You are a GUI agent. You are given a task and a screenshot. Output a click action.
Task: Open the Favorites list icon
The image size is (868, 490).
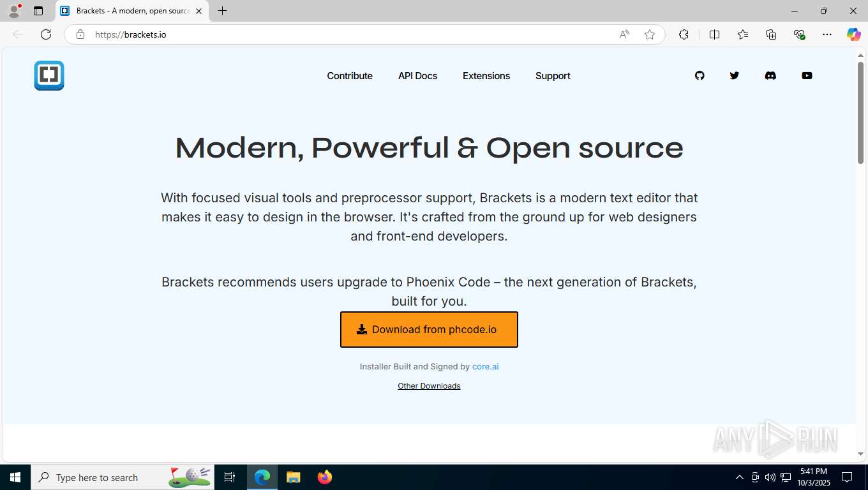click(x=743, y=34)
